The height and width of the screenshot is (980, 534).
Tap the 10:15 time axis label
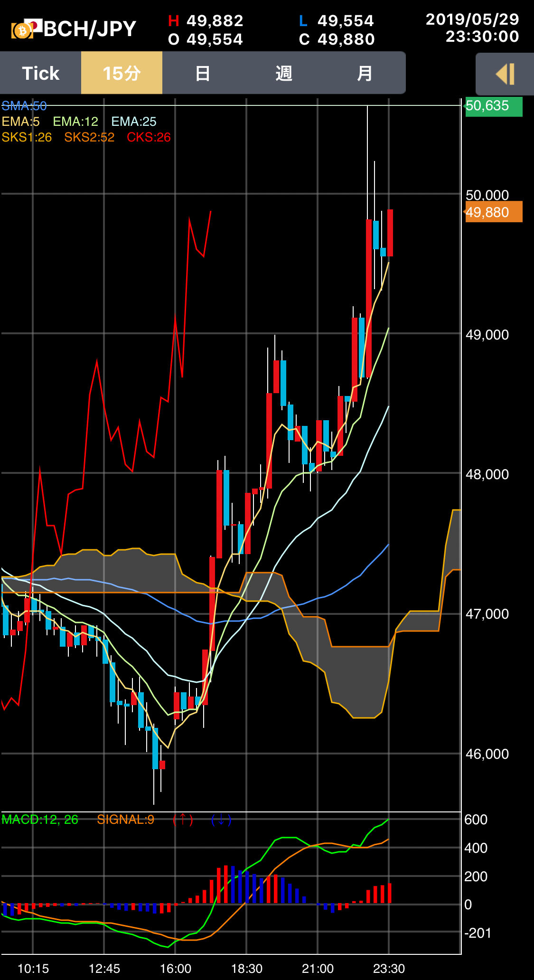tap(33, 968)
